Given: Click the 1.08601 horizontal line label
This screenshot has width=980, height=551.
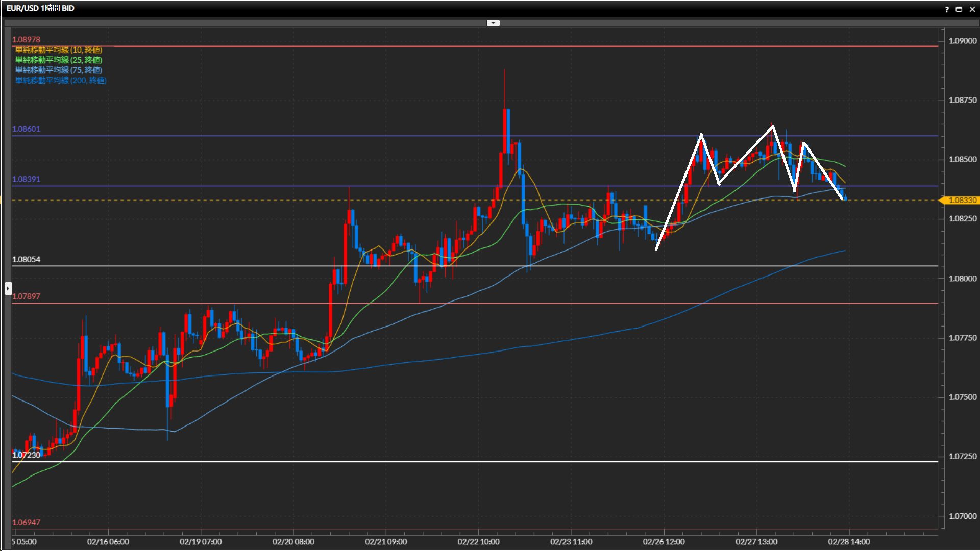Looking at the screenshot, I should point(26,129).
